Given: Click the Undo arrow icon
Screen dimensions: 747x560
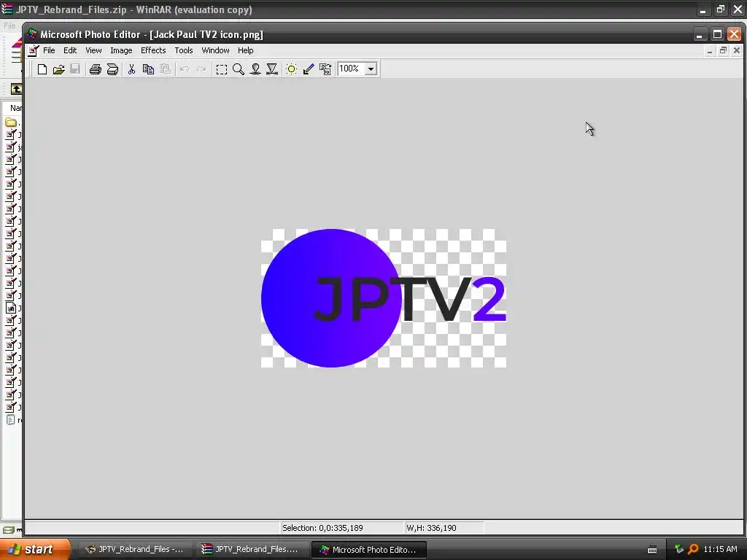Looking at the screenshot, I should click(x=185, y=69).
